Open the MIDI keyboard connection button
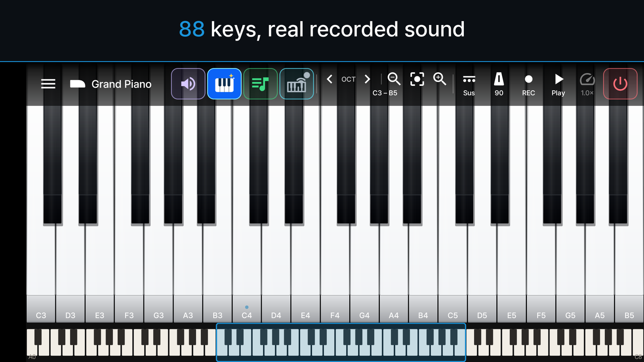Image resolution: width=644 pixels, height=362 pixels. [x=297, y=84]
